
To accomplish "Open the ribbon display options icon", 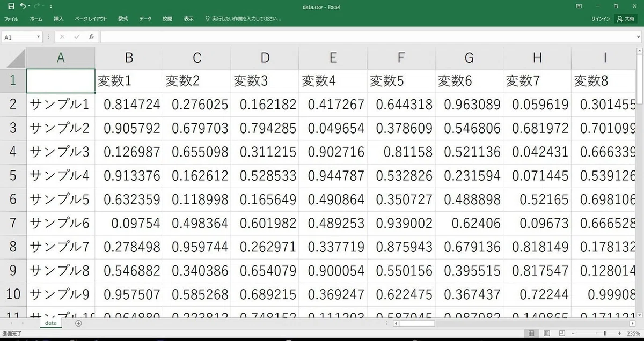I will tap(579, 6).
